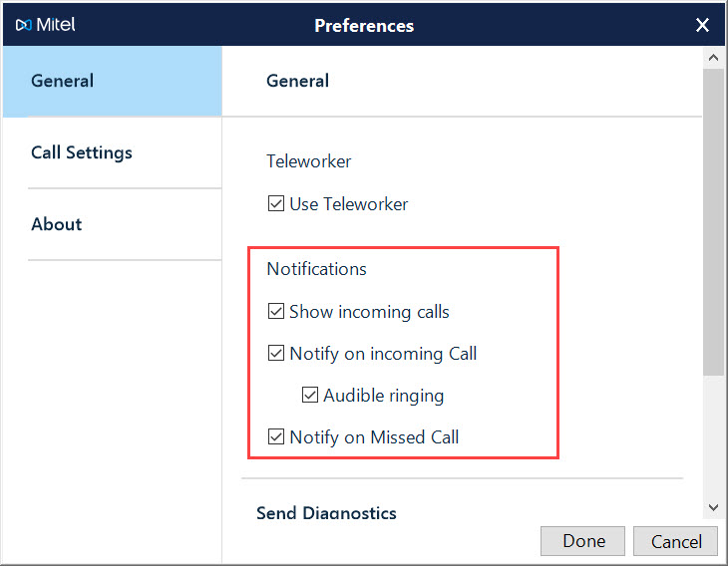
Task: Click the General panel heading
Action: point(297,81)
